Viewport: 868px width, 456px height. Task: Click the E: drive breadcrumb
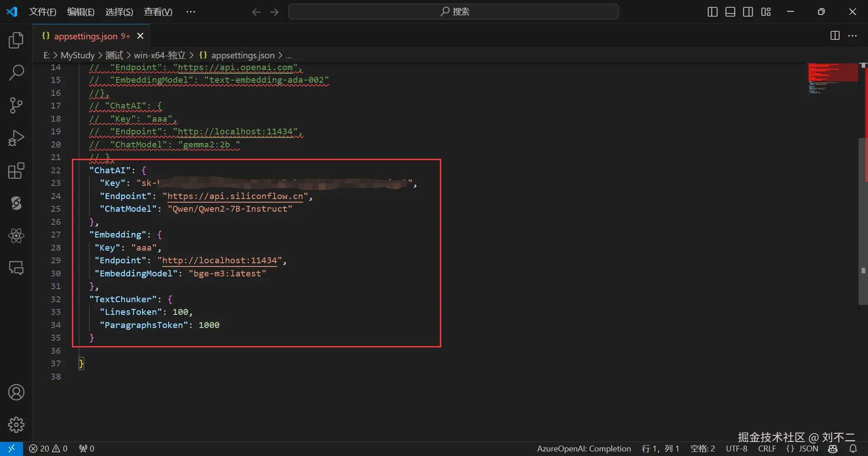point(47,55)
